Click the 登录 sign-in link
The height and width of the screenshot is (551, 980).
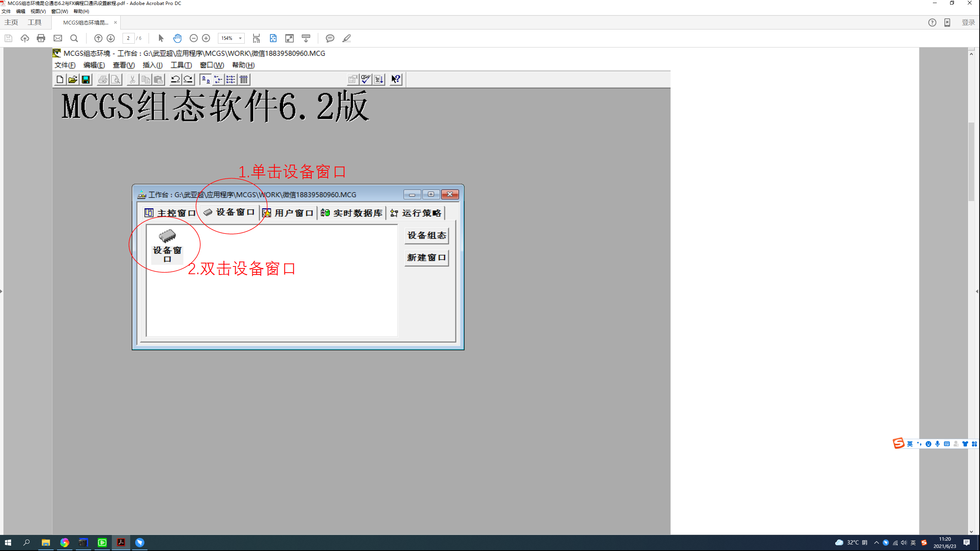(x=968, y=23)
